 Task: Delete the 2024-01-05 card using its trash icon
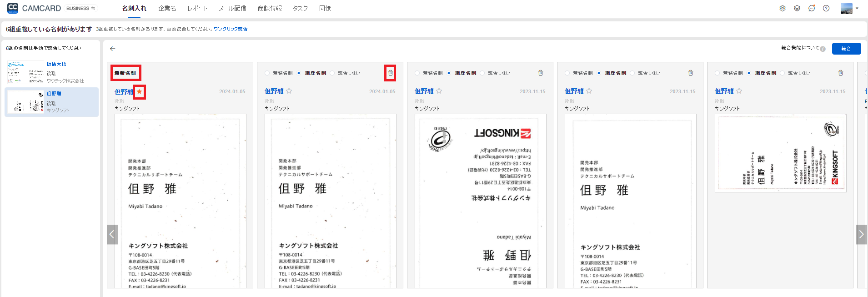390,73
